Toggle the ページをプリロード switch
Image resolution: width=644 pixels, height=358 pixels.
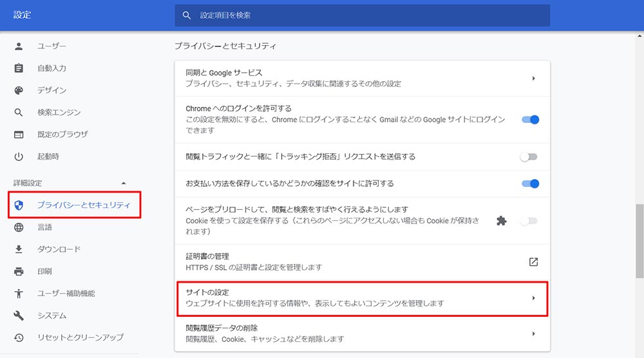(529, 221)
